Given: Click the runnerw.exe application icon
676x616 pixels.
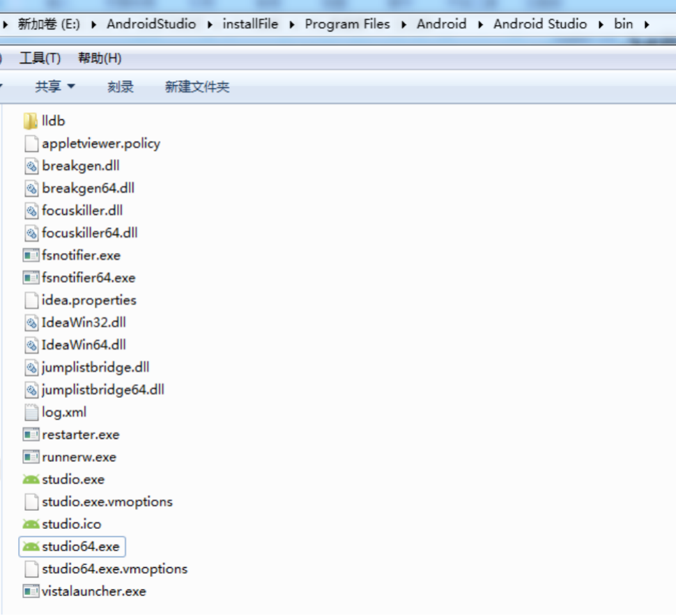Looking at the screenshot, I should tap(31, 457).
